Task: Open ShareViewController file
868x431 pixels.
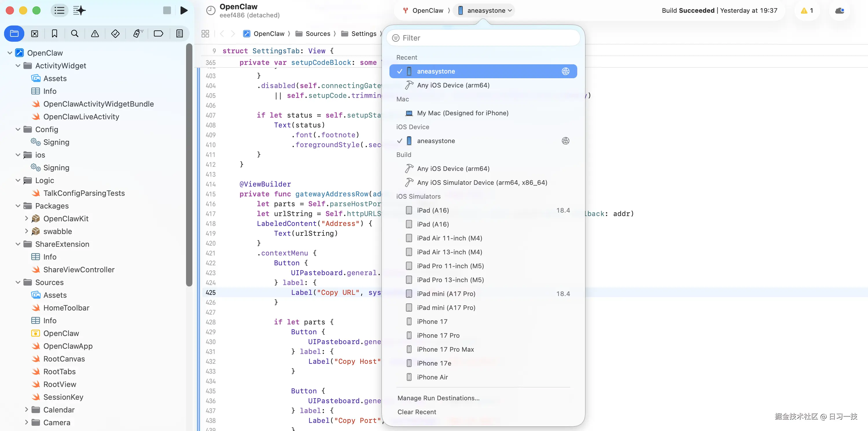Action: pyautogui.click(x=73, y=270)
